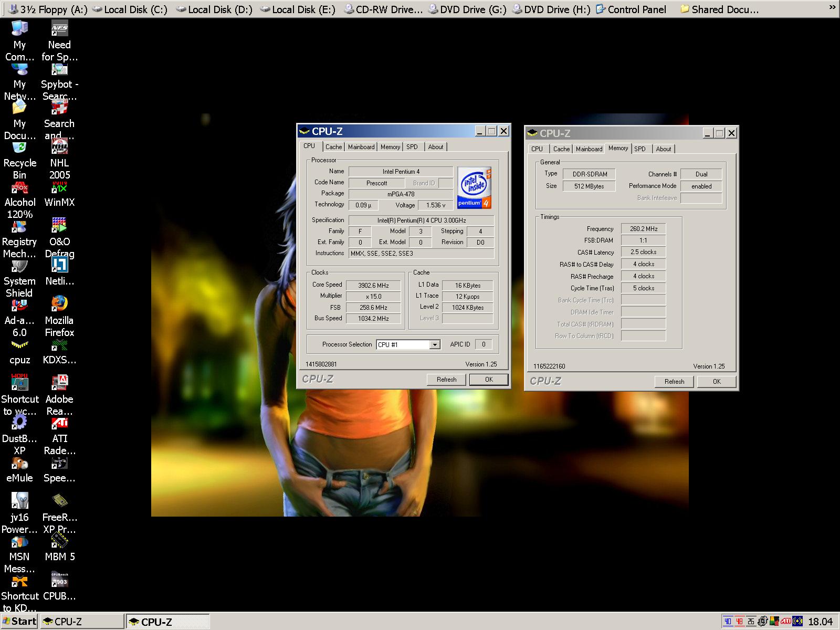Open Local Disk (D:) toolbar link

click(214, 9)
